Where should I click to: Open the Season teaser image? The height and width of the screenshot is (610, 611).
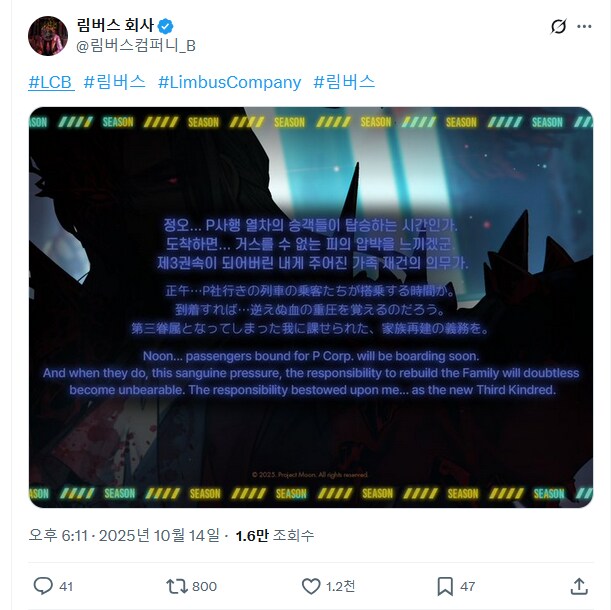311,307
